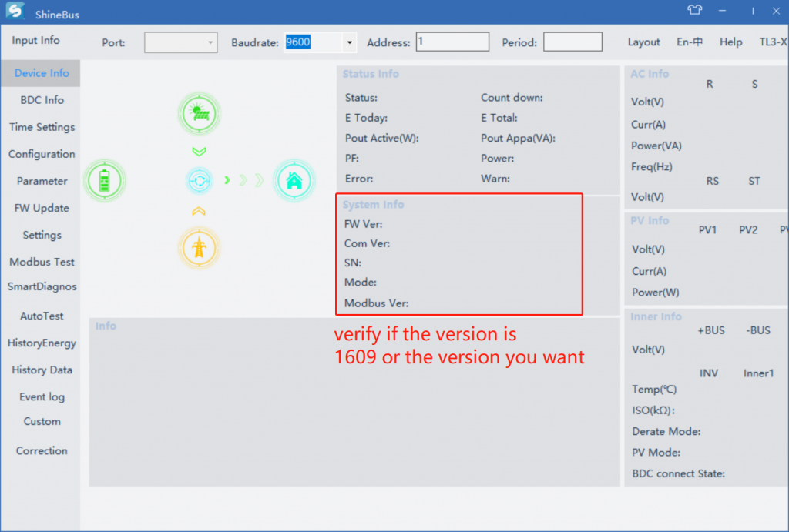Open the Settings tab

pos(42,235)
